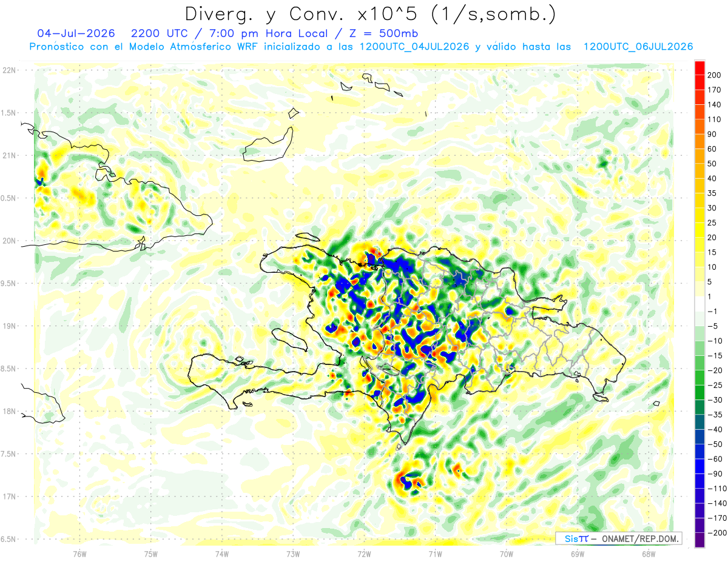Click the '9.5N' latitude axis label
This screenshot has width=728, height=562.
tap(9, 284)
